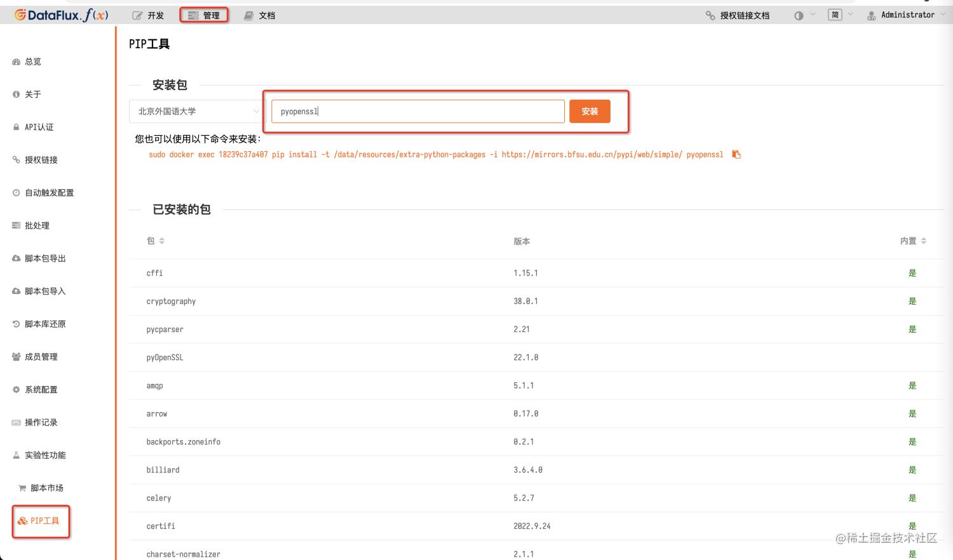Select the pyOpenSSL package row
The image size is (953, 560).
pyautogui.click(x=537, y=357)
